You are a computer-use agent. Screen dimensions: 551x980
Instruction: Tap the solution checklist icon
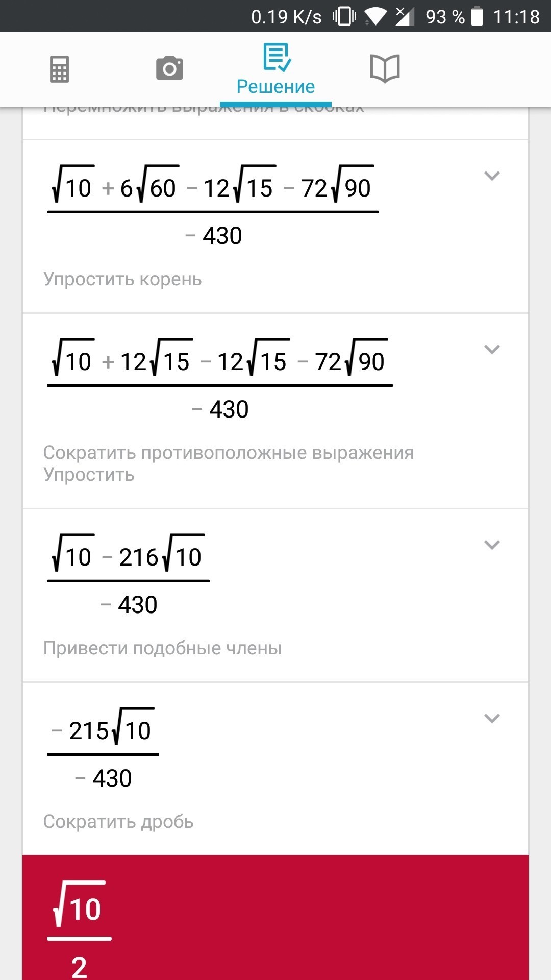(277, 57)
